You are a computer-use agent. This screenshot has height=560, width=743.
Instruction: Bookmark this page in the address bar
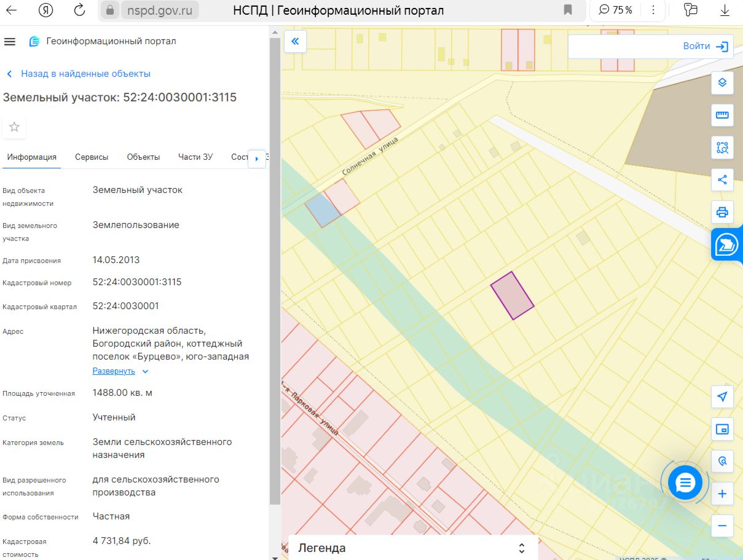568,10
